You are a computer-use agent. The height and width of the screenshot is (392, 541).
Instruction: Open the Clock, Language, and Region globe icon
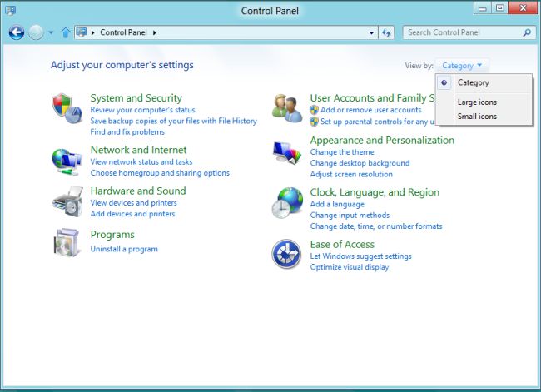[287, 203]
